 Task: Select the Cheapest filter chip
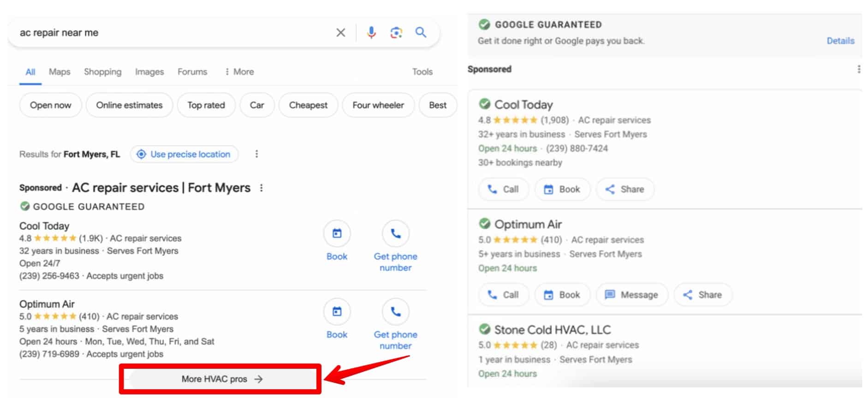(x=308, y=105)
